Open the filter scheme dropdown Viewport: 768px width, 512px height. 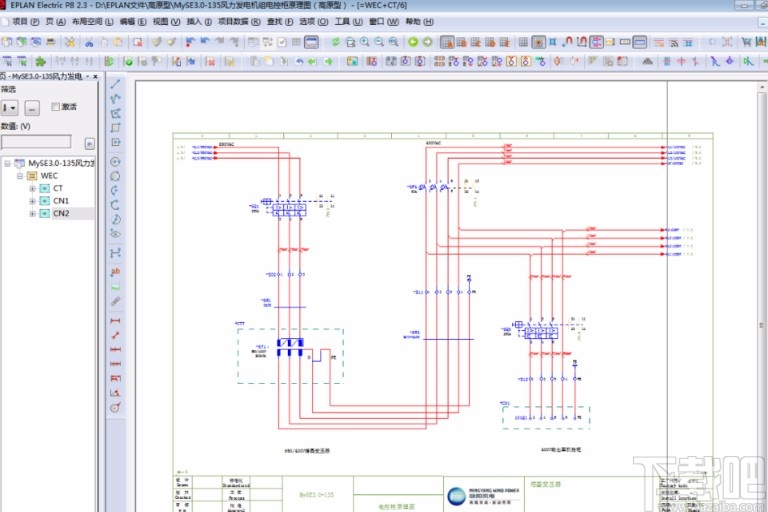[x=11, y=107]
